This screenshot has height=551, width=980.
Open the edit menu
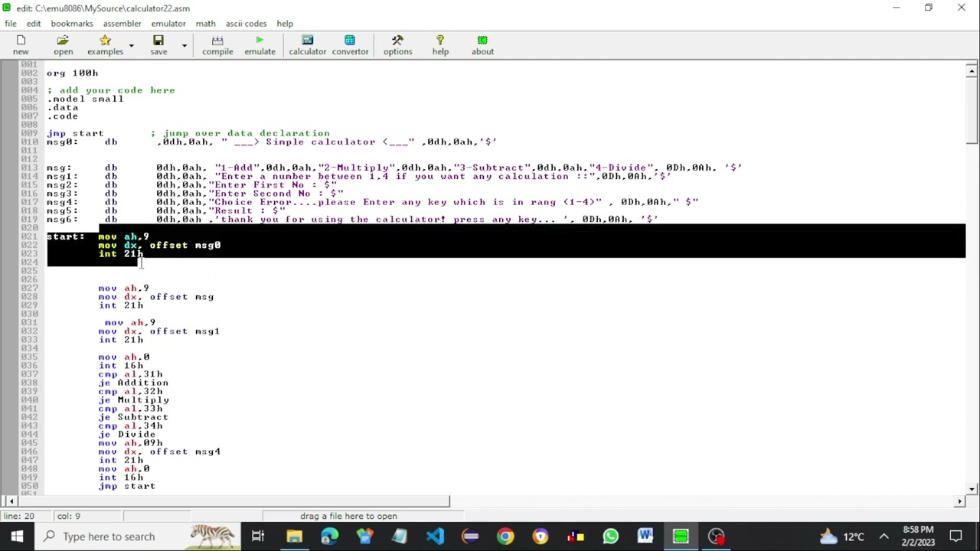[x=34, y=24]
